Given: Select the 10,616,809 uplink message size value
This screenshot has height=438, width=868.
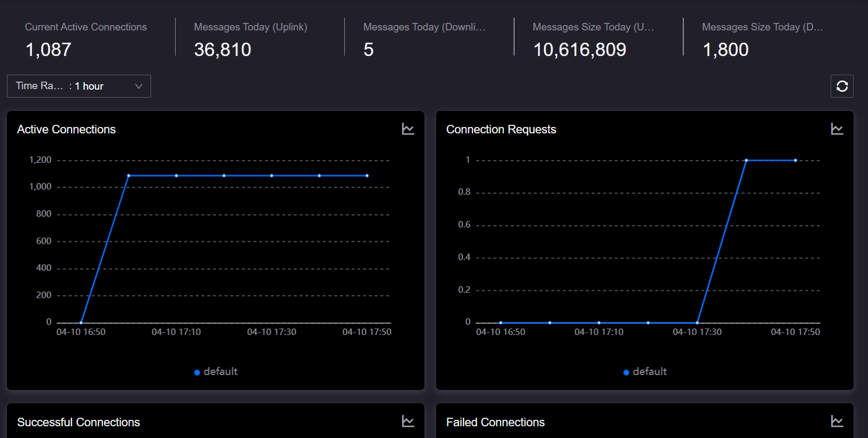Looking at the screenshot, I should pos(580,50).
